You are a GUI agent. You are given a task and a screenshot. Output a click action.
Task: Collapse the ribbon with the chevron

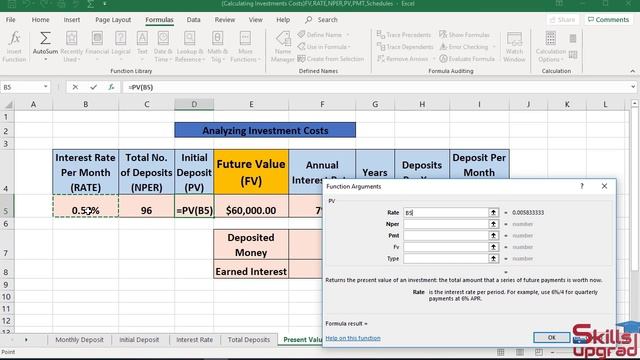click(x=632, y=71)
